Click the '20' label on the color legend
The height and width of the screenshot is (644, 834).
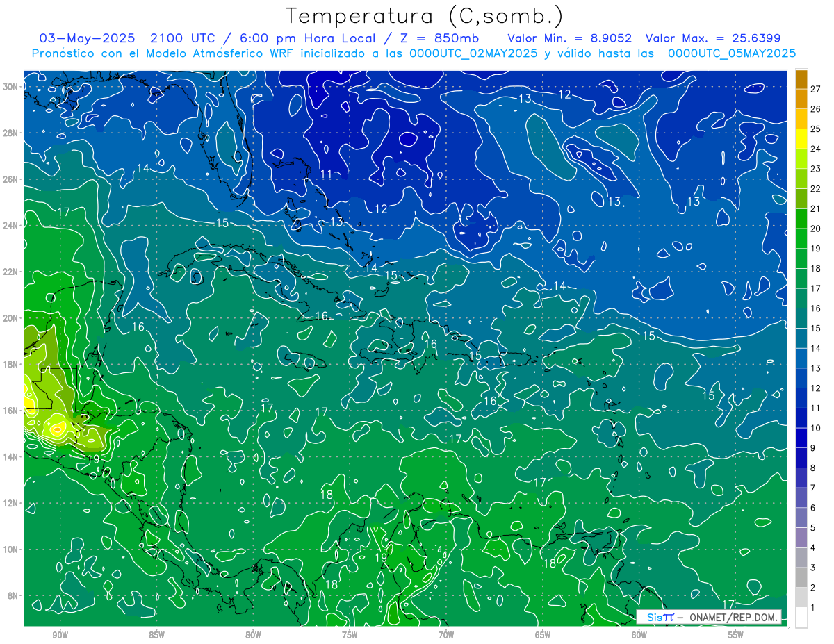815,229
